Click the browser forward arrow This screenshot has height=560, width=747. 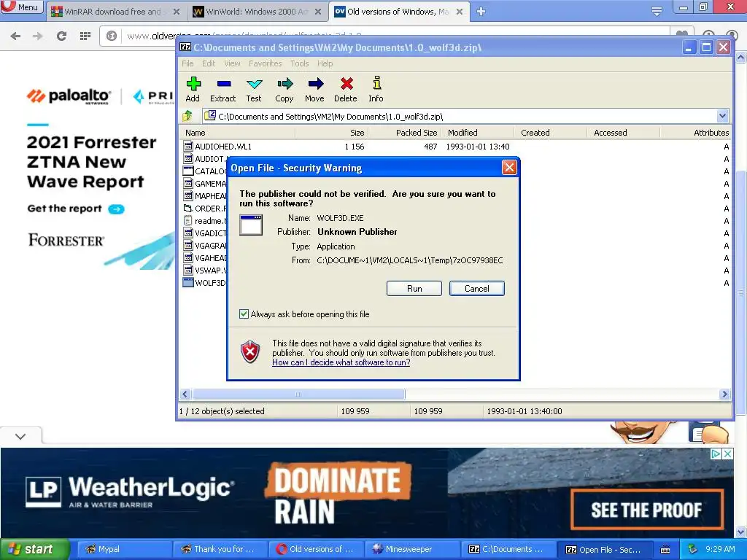(38, 36)
